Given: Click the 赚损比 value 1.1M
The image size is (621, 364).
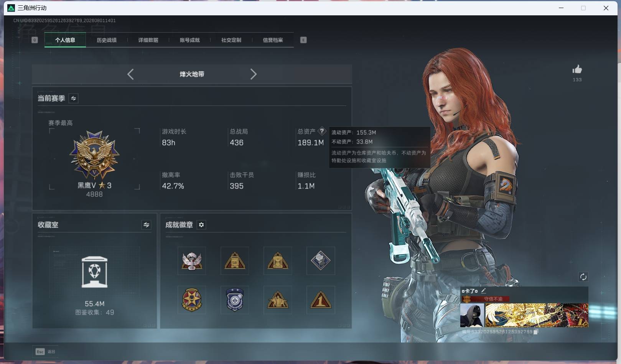Looking at the screenshot, I should pos(306,186).
